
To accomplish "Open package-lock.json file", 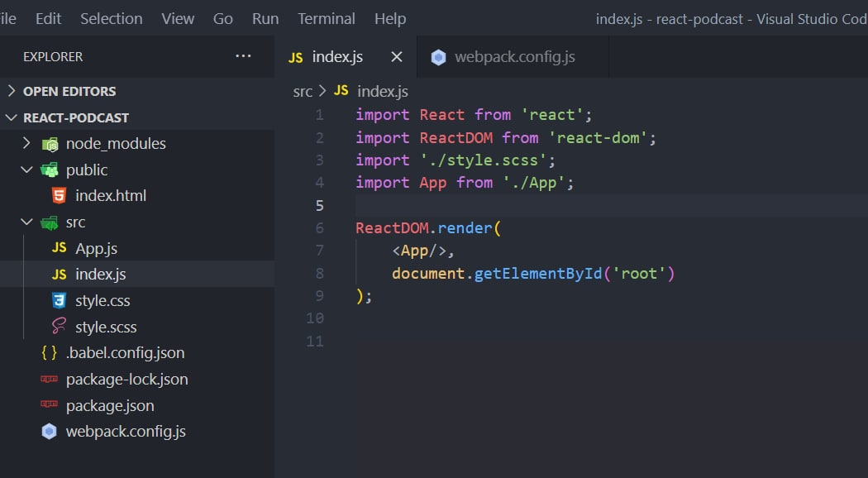I will 126,380.
